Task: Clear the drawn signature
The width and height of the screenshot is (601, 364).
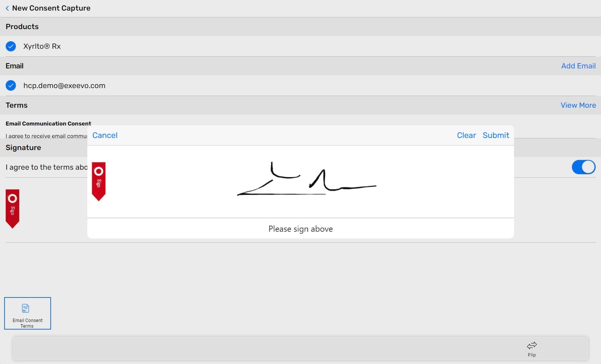Action: 466,135
